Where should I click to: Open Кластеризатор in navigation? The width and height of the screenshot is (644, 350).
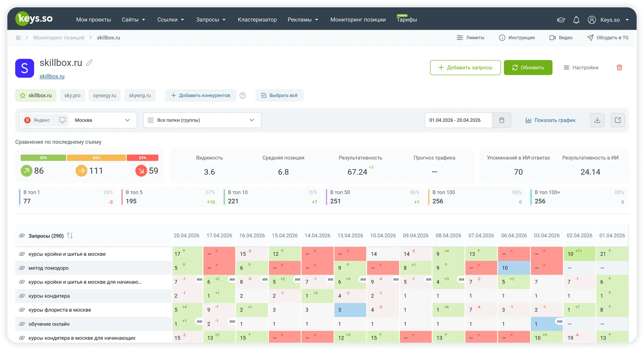click(257, 20)
